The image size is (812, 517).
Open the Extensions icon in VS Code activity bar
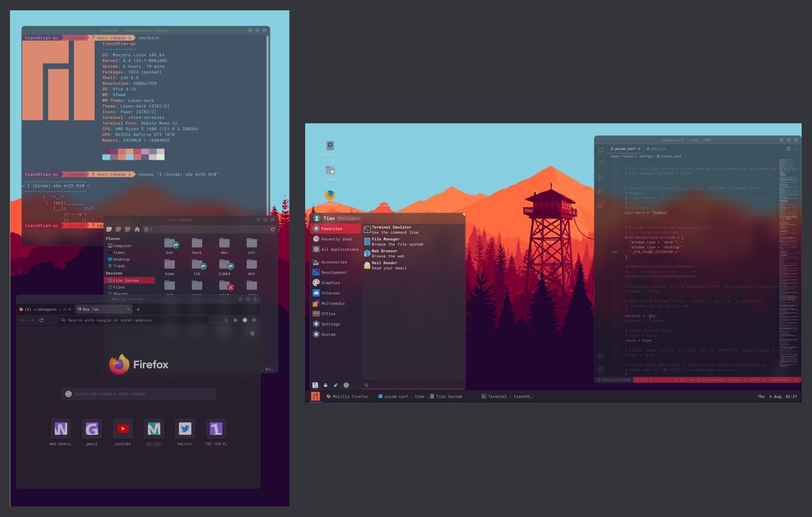pyautogui.click(x=600, y=204)
